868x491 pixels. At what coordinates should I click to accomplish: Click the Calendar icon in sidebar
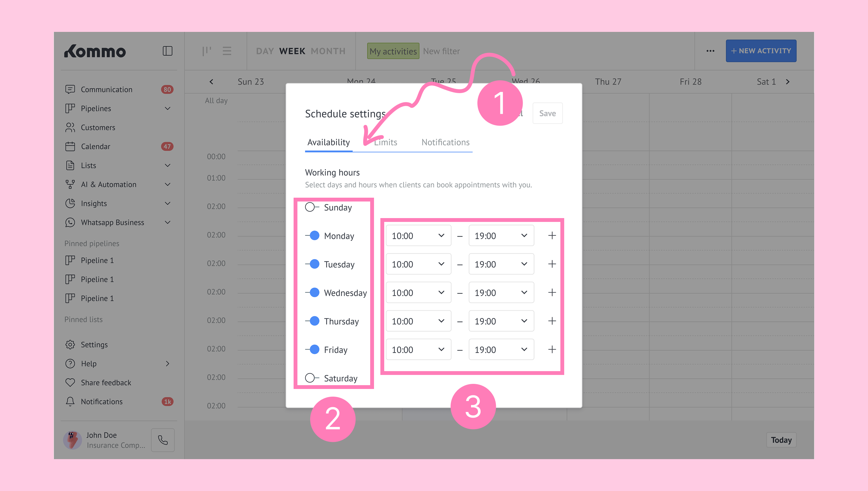tap(70, 146)
